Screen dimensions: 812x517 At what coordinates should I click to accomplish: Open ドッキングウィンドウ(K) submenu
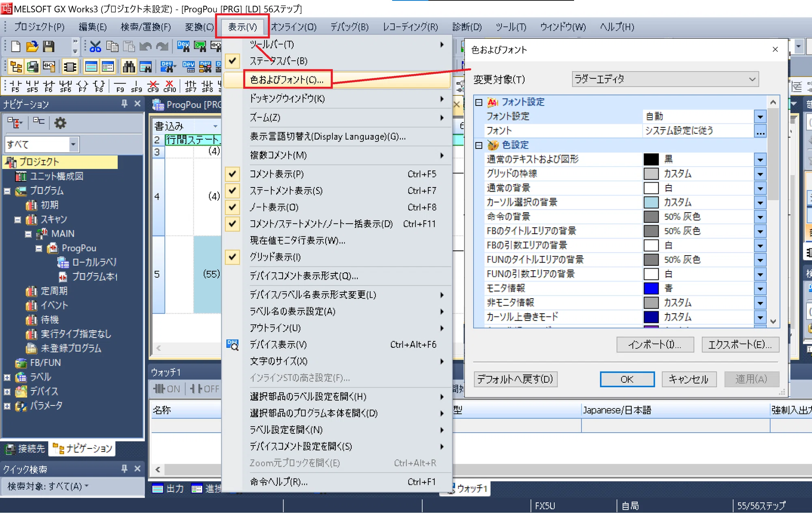coord(337,99)
